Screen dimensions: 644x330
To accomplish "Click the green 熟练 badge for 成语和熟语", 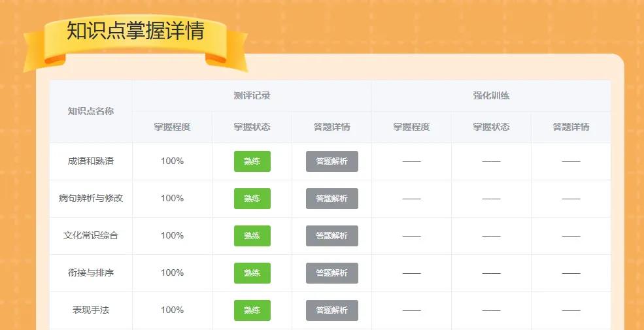I will pyautogui.click(x=252, y=161).
